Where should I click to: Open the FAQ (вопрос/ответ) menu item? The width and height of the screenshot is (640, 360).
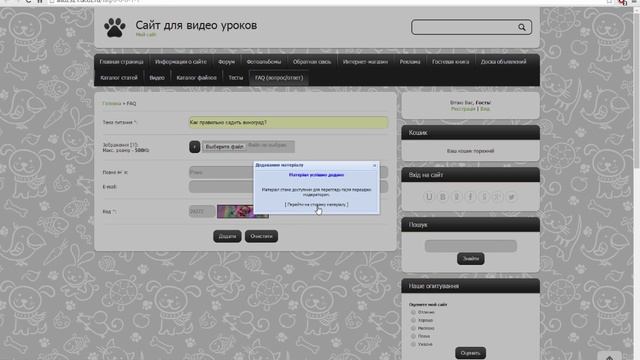pos(279,78)
